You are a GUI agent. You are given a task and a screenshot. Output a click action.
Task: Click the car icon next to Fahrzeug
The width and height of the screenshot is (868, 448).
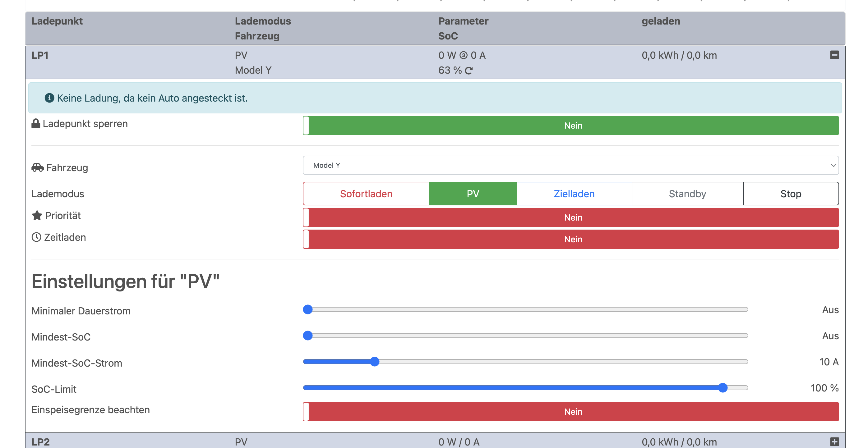click(x=37, y=167)
